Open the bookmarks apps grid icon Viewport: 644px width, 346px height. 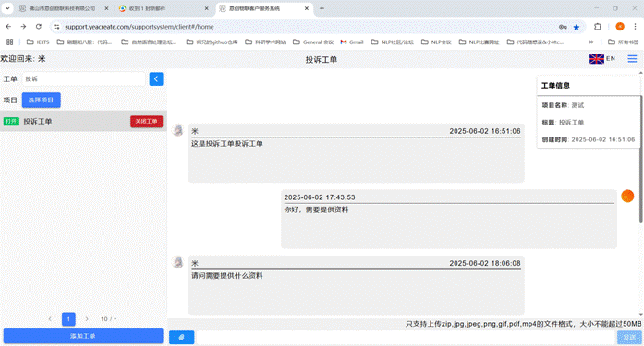pos(10,42)
